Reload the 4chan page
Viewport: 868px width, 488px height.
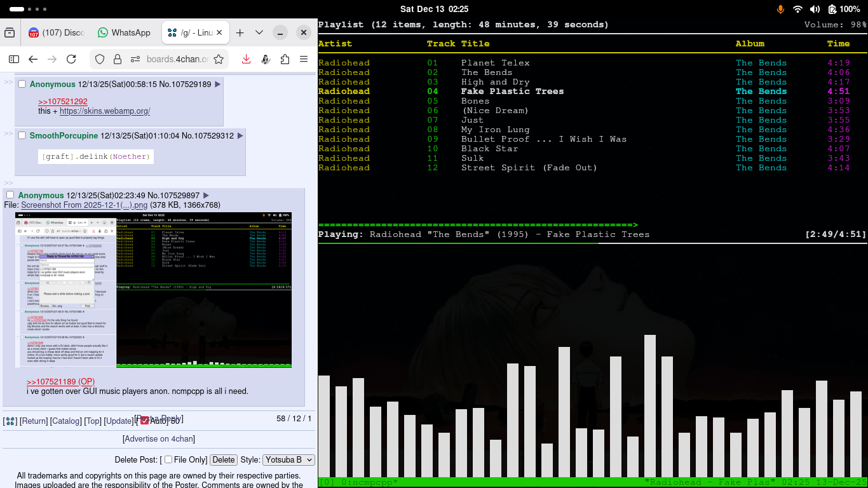pyautogui.click(x=71, y=59)
